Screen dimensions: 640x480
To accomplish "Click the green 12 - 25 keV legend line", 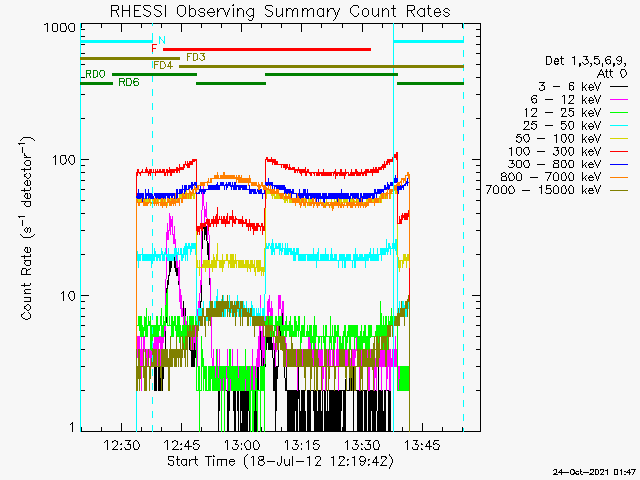I will pos(619,113).
